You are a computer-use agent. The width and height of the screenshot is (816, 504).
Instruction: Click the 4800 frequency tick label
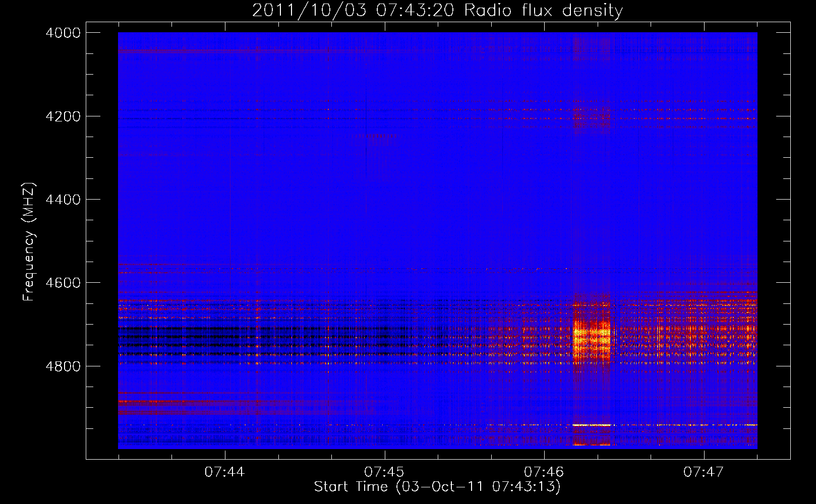(63, 366)
